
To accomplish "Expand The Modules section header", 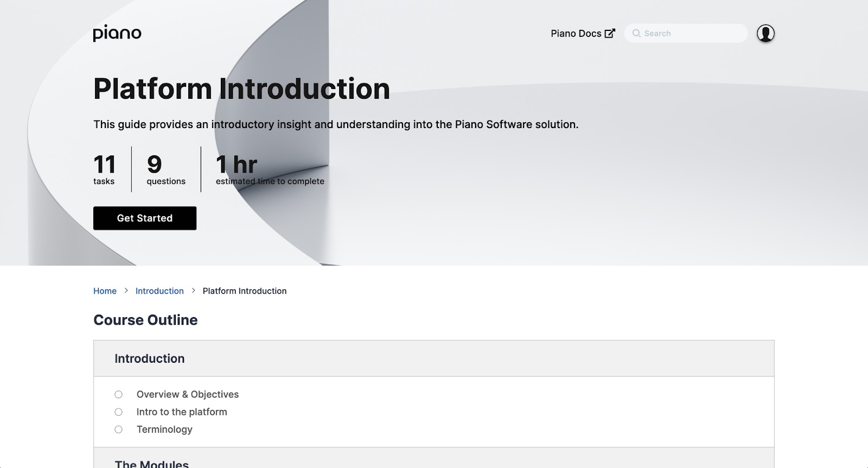I will coord(434,458).
